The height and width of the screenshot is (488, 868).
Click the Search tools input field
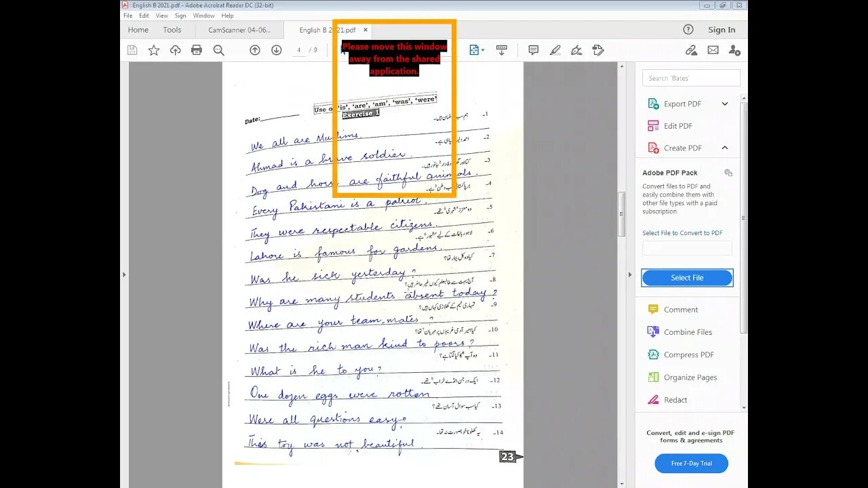pos(691,78)
